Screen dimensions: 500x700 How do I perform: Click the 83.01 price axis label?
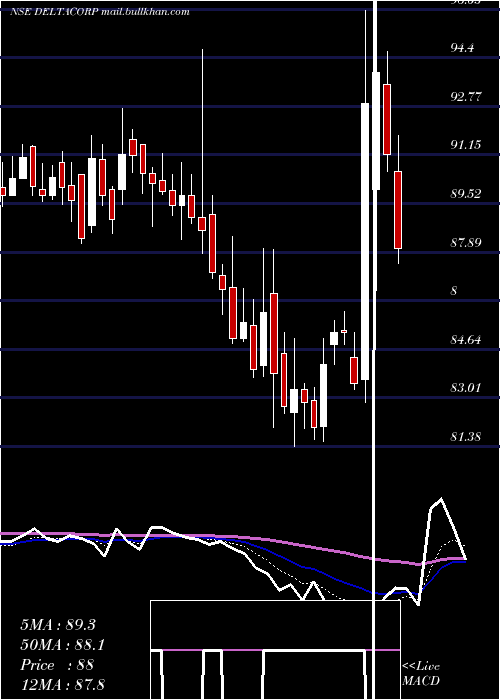click(466, 388)
